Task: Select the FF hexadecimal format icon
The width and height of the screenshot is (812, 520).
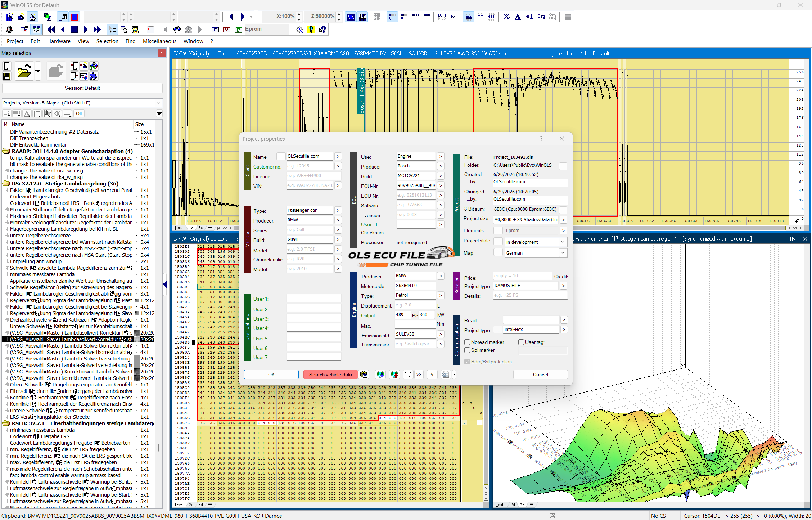Action: tap(480, 17)
